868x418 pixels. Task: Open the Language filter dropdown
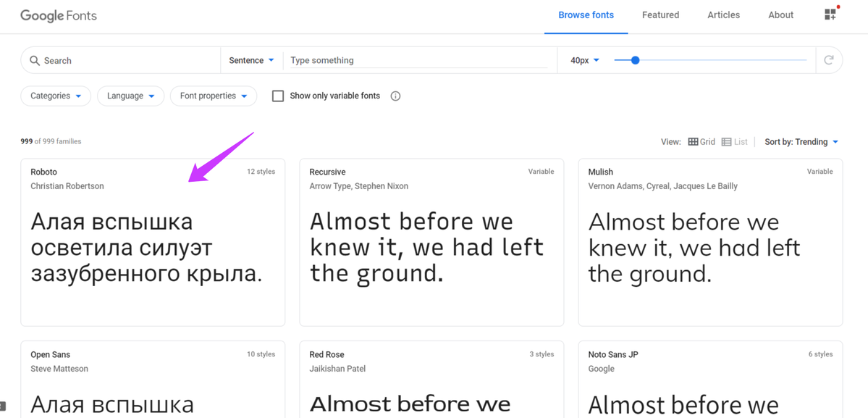130,96
